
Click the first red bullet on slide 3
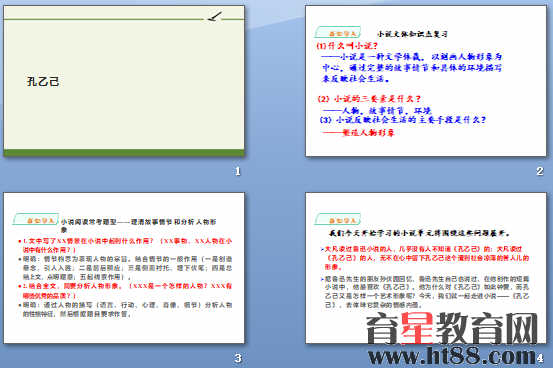pyautogui.click(x=126, y=245)
